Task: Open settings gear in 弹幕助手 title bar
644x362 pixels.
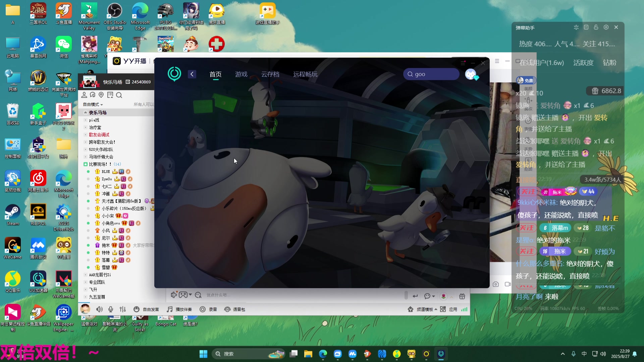Action: pyautogui.click(x=606, y=27)
